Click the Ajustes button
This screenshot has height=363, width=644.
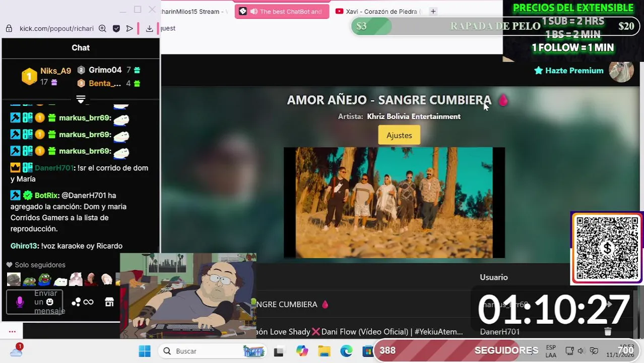point(399,135)
